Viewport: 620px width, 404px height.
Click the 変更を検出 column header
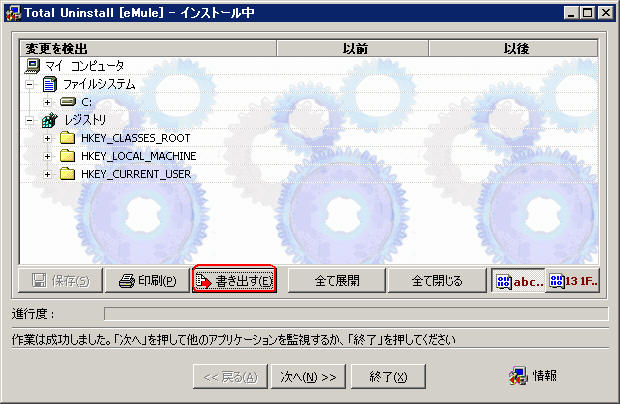click(x=148, y=49)
